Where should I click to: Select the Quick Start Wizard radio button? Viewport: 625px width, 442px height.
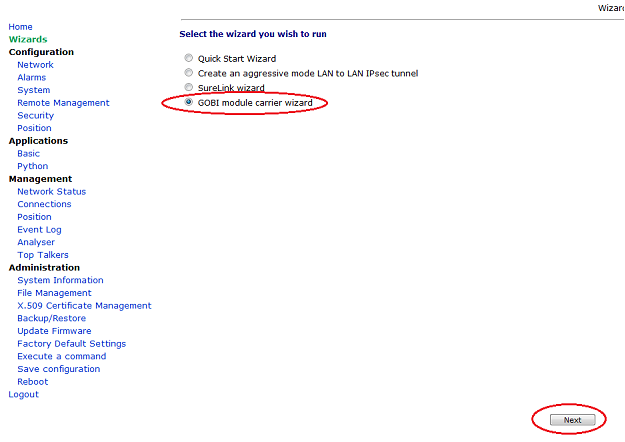(x=189, y=59)
